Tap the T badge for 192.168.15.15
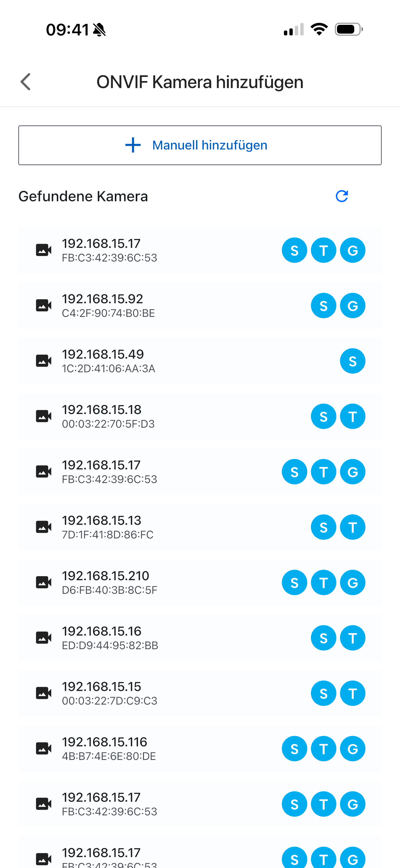This screenshot has height=868, width=400. click(x=352, y=693)
